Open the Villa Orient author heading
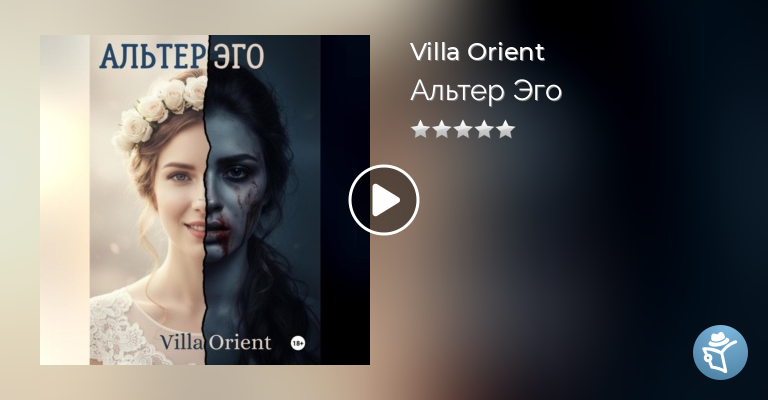Viewport: 768px width, 400px height. (478, 52)
